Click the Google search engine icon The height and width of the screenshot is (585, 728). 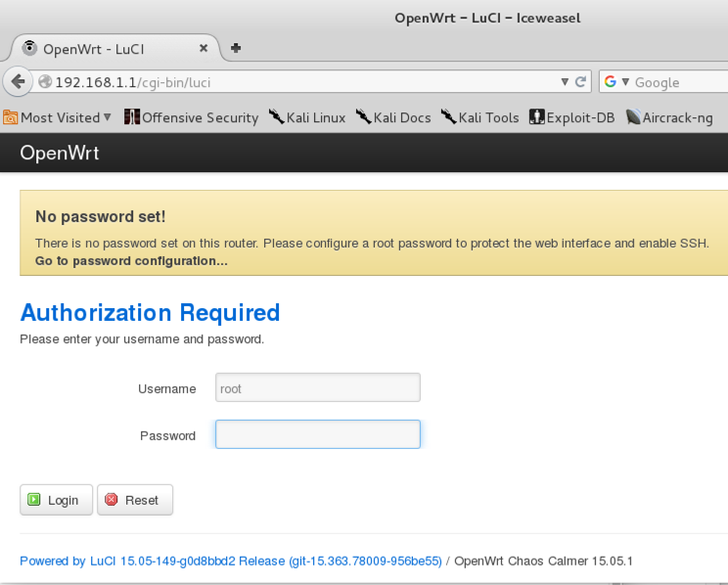click(x=611, y=82)
